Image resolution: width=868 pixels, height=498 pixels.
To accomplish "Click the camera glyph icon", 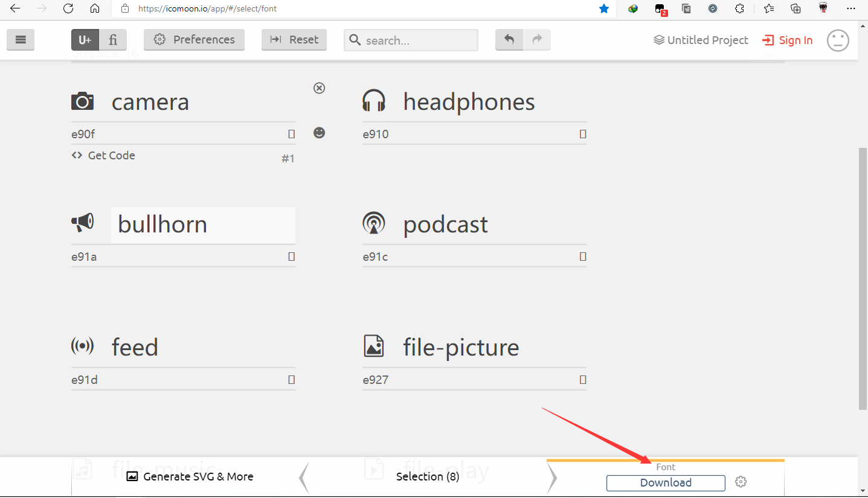I will coord(83,101).
